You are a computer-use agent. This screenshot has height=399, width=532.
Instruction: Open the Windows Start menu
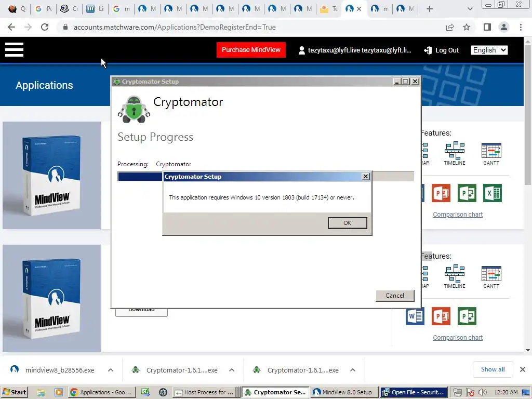pyautogui.click(x=14, y=392)
